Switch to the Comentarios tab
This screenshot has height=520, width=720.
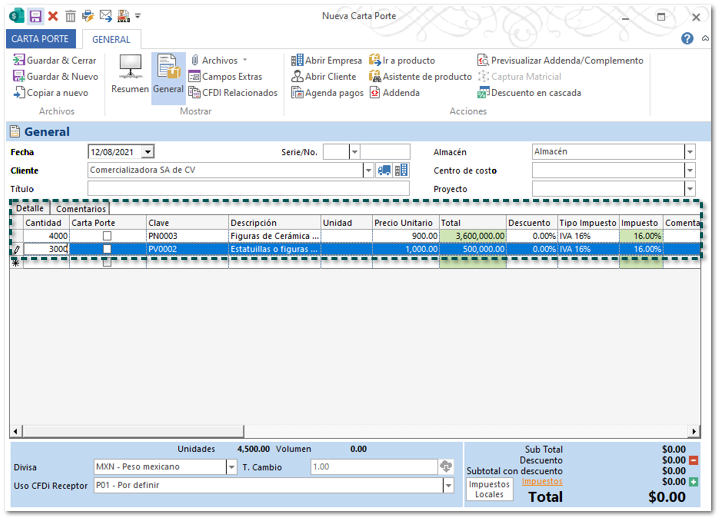(x=81, y=209)
